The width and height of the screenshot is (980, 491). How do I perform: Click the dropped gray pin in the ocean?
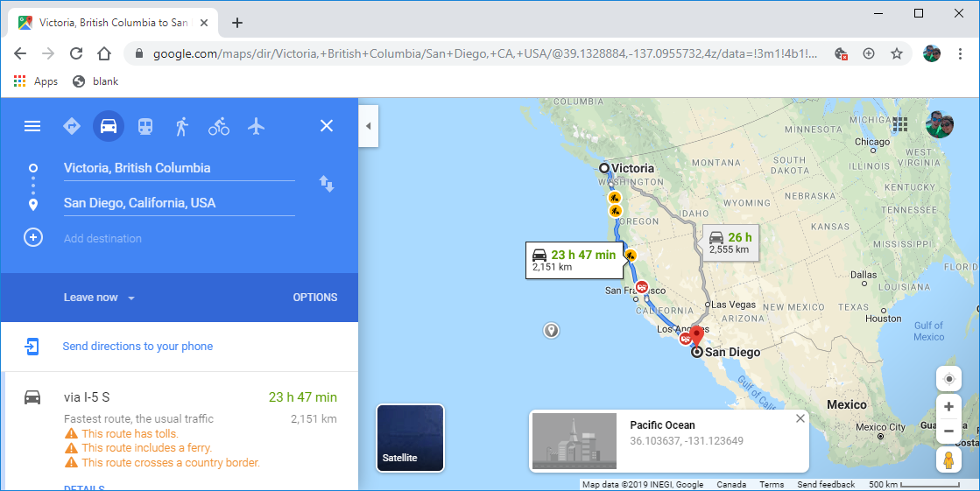pyautogui.click(x=551, y=330)
